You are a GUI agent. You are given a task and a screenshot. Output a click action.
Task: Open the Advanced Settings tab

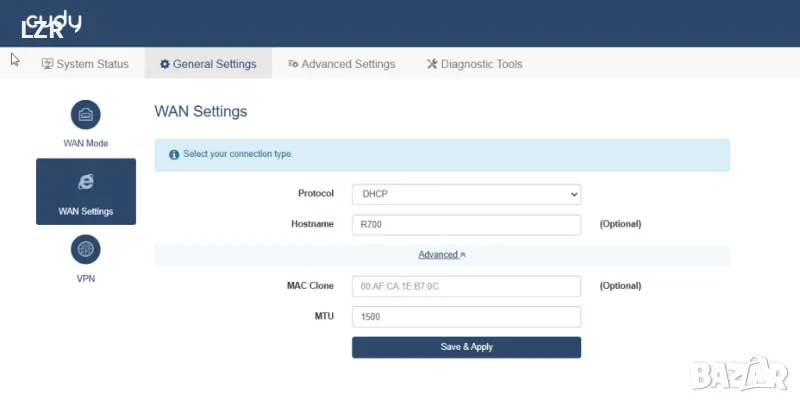coord(341,64)
